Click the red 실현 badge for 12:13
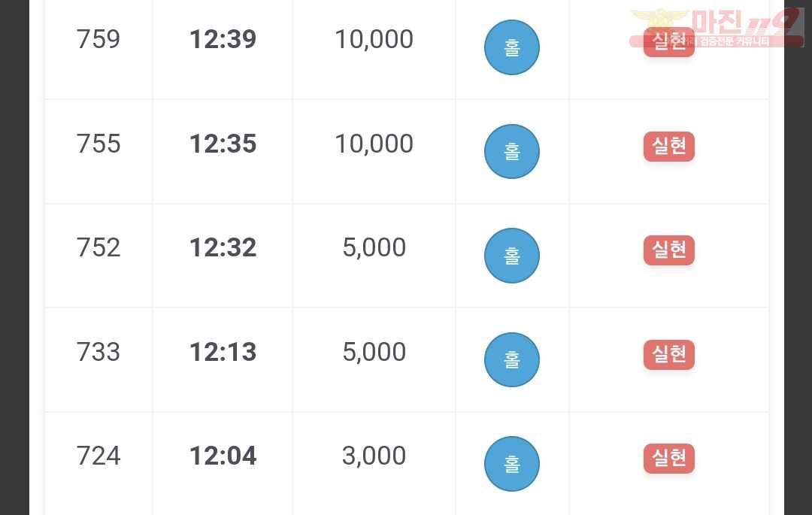 [669, 355]
